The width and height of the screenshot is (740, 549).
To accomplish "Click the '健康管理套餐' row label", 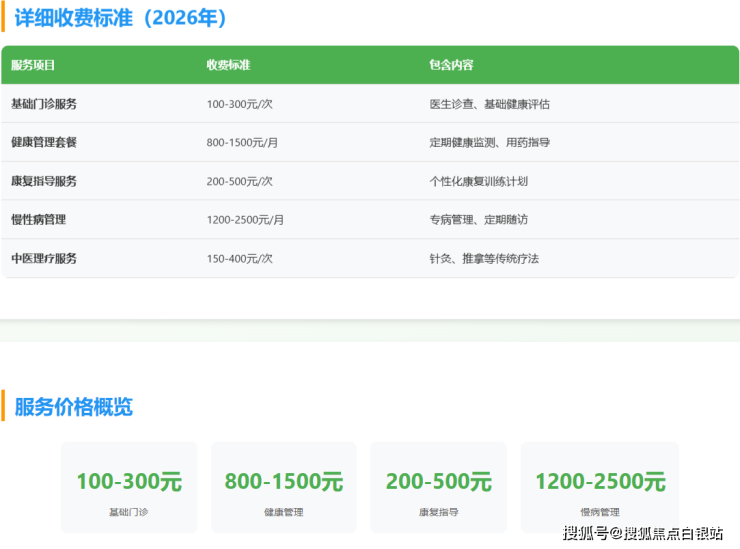I will click(44, 142).
